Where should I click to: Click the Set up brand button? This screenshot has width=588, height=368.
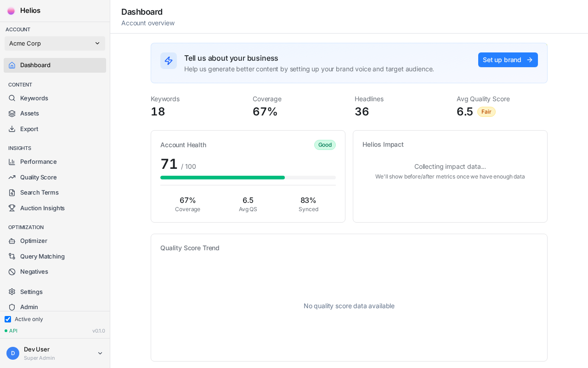click(508, 60)
